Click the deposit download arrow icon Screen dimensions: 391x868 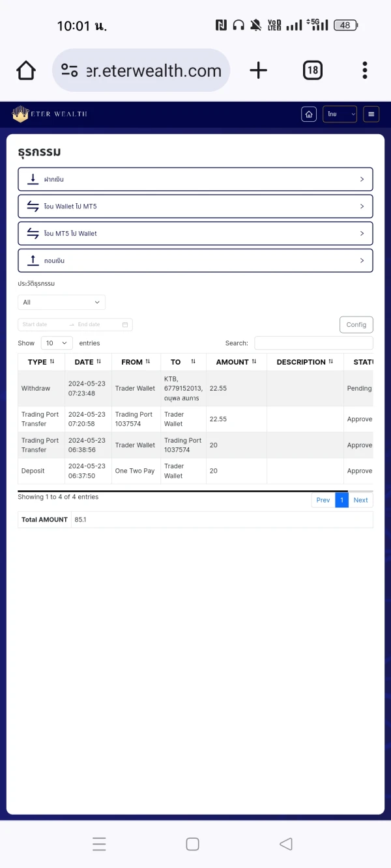(33, 179)
